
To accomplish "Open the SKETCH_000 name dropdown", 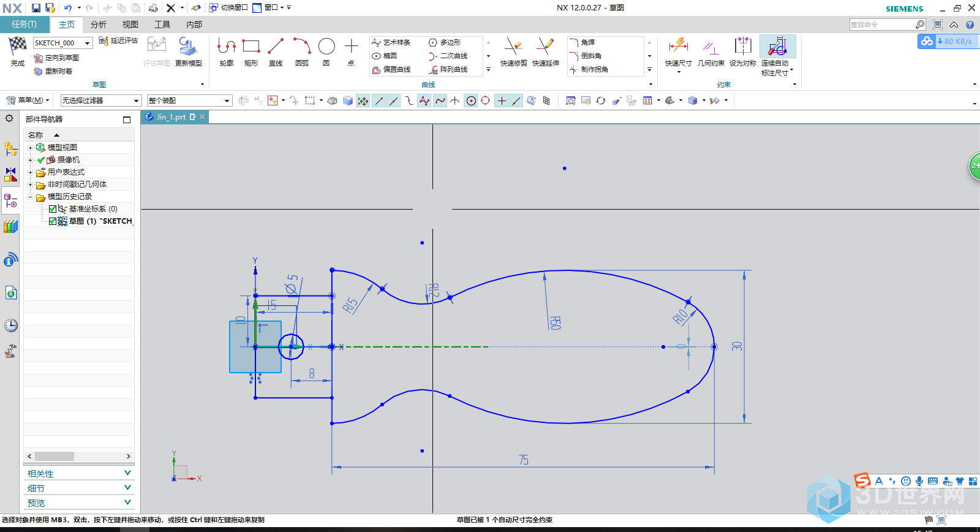I will [x=88, y=43].
